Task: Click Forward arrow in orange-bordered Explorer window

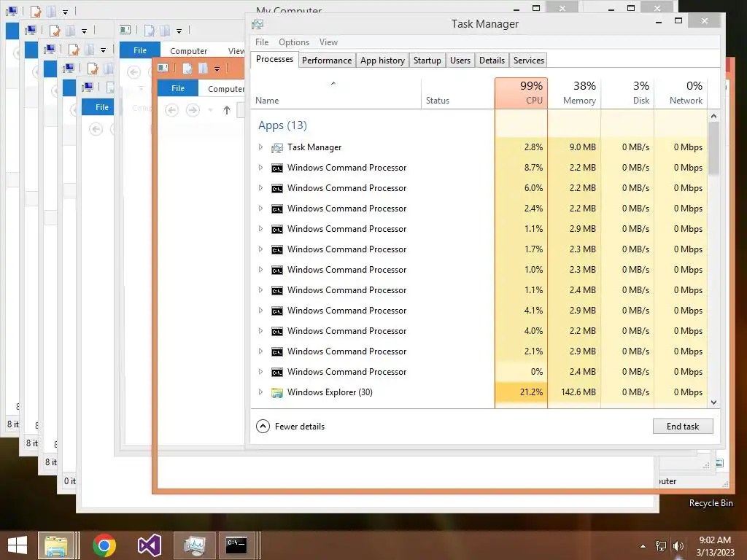Action: (193, 111)
